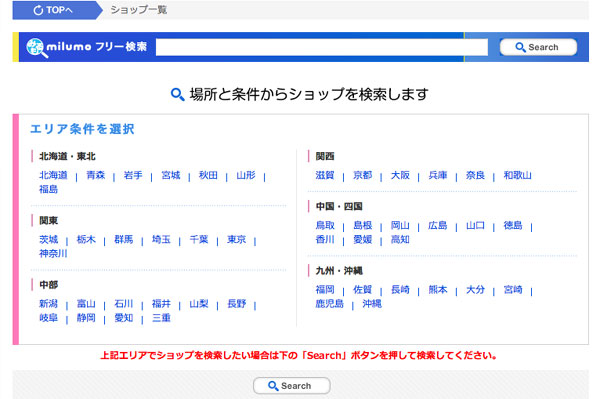Screen dimensions: 600x399
Task: Open the 静岡 link
Action: click(x=86, y=318)
